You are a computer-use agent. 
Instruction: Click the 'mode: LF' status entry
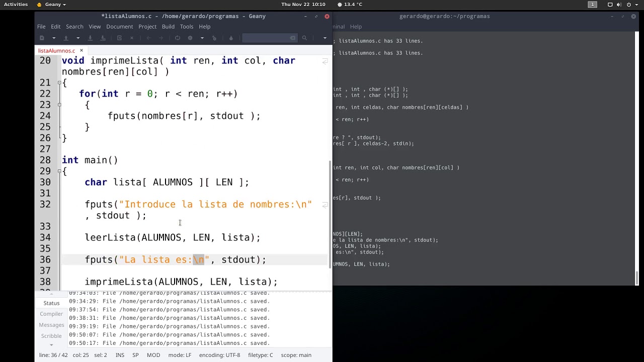(180, 355)
